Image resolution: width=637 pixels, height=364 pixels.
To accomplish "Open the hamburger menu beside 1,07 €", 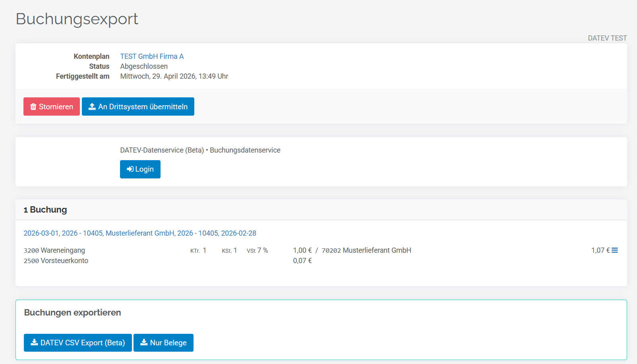I will point(615,250).
